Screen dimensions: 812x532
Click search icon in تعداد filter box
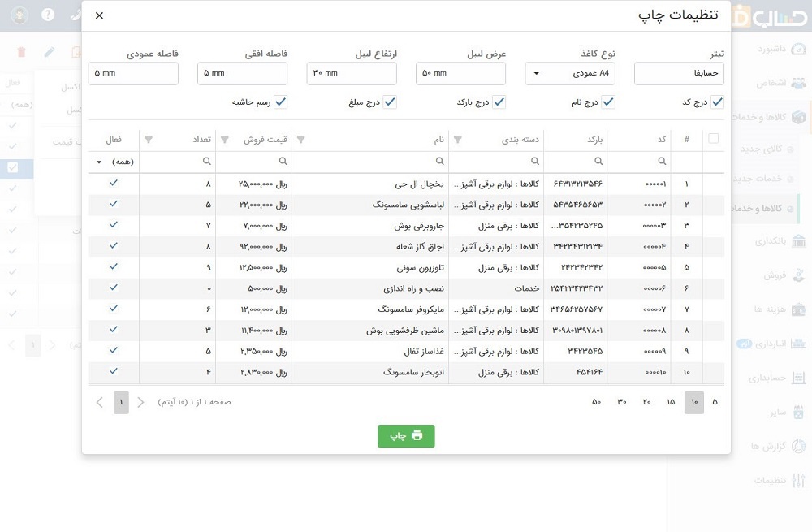point(206,161)
